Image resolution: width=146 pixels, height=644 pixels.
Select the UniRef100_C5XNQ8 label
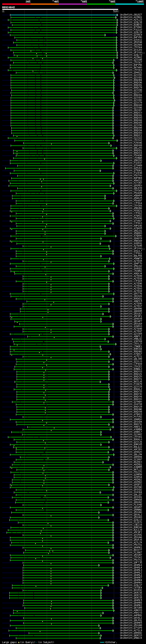coord(131,158)
